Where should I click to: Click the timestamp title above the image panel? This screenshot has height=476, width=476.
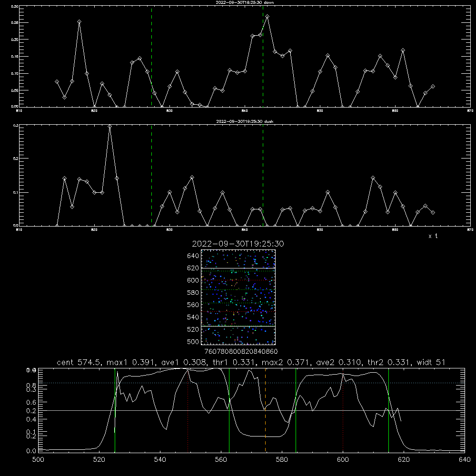[x=238, y=244]
